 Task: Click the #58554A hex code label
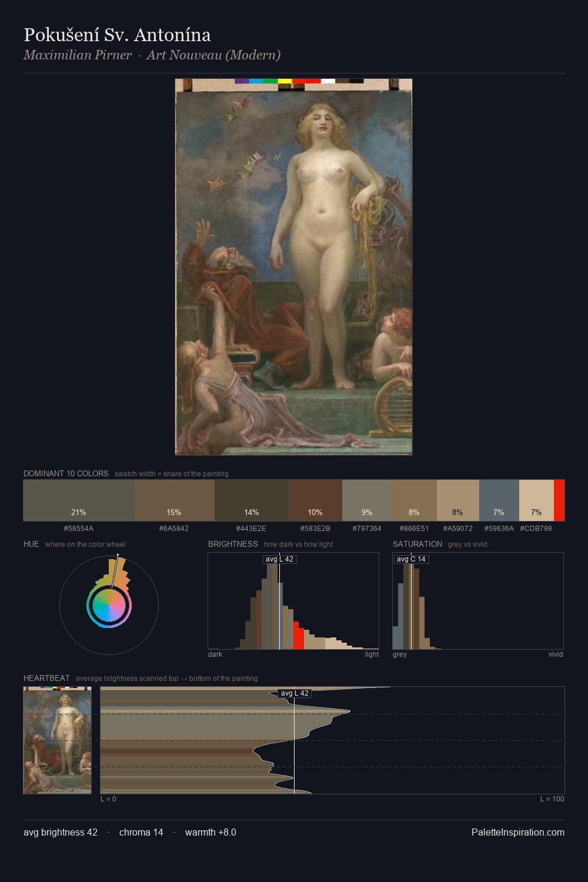[x=79, y=528]
